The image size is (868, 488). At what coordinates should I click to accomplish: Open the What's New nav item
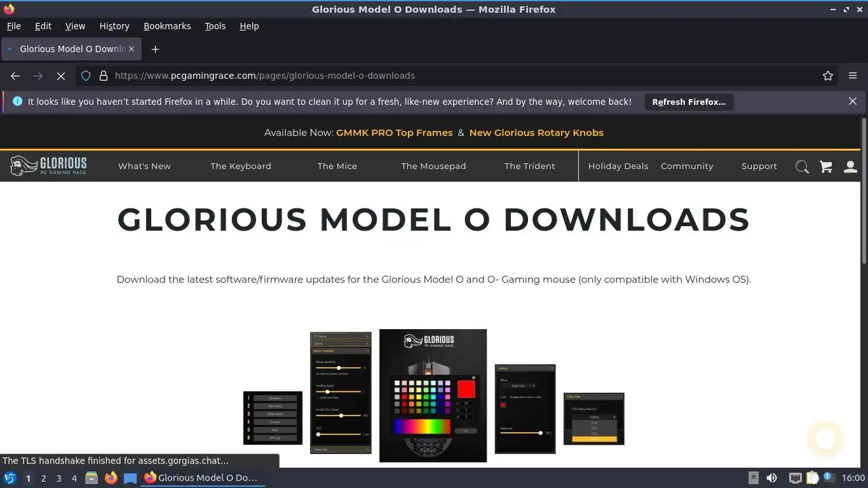tap(144, 166)
